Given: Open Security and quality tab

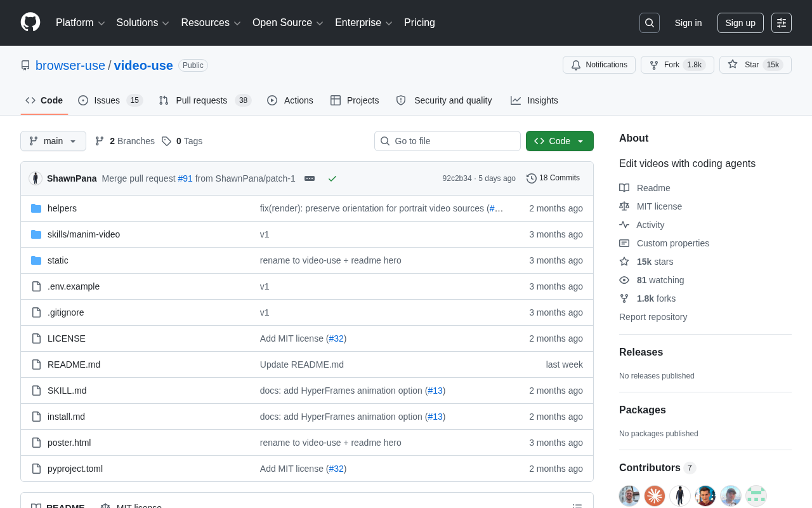Looking at the screenshot, I should (444, 100).
